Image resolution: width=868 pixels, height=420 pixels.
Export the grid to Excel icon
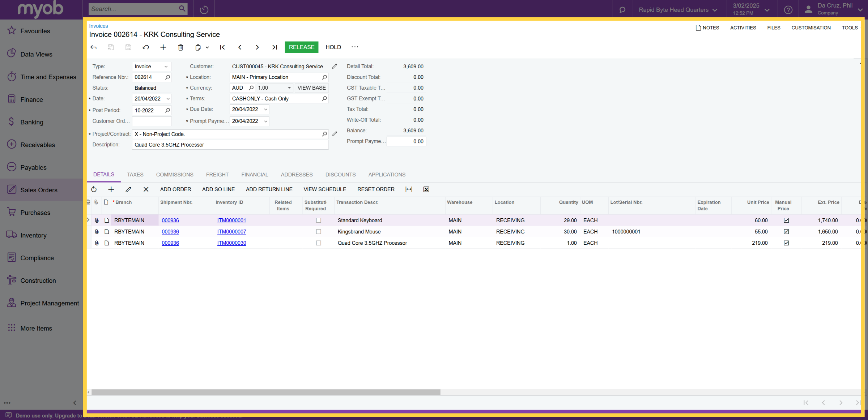(x=426, y=189)
